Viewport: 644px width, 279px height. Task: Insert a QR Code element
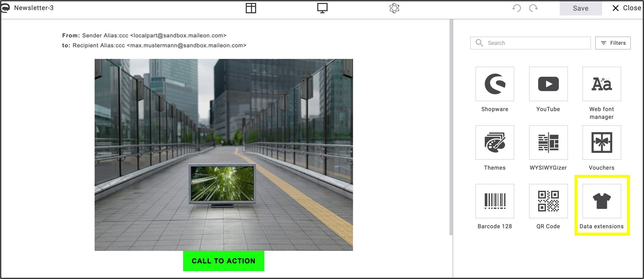[x=548, y=201]
